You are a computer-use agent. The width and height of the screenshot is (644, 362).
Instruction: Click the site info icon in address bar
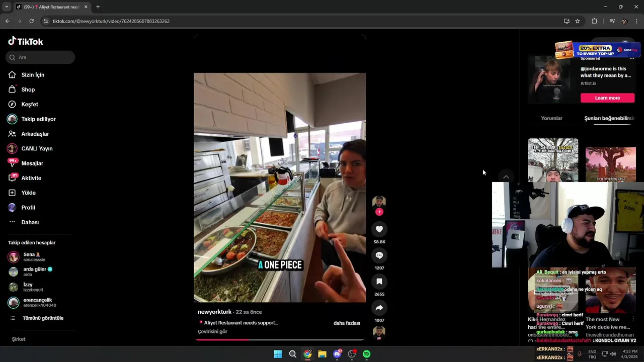(46, 21)
